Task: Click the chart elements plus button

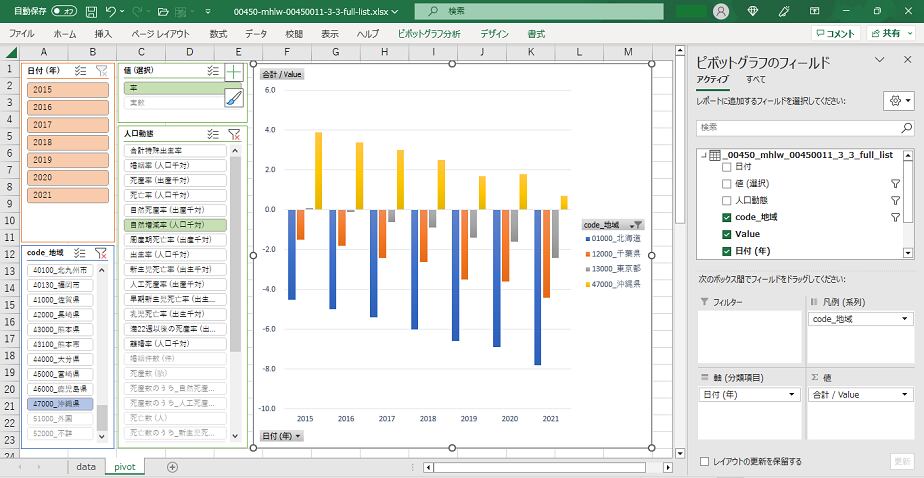Action: click(234, 72)
